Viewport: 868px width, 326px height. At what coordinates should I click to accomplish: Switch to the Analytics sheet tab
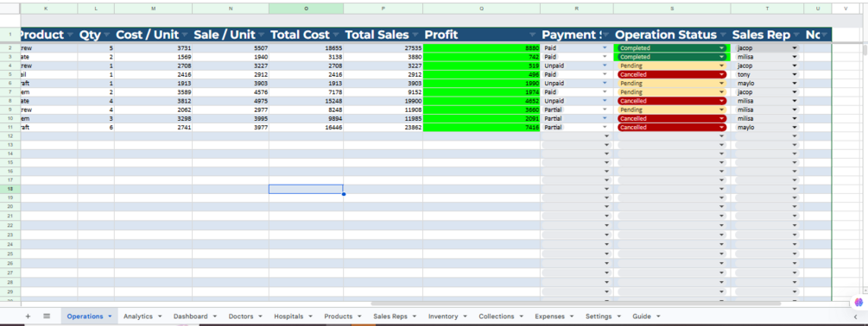tap(138, 317)
